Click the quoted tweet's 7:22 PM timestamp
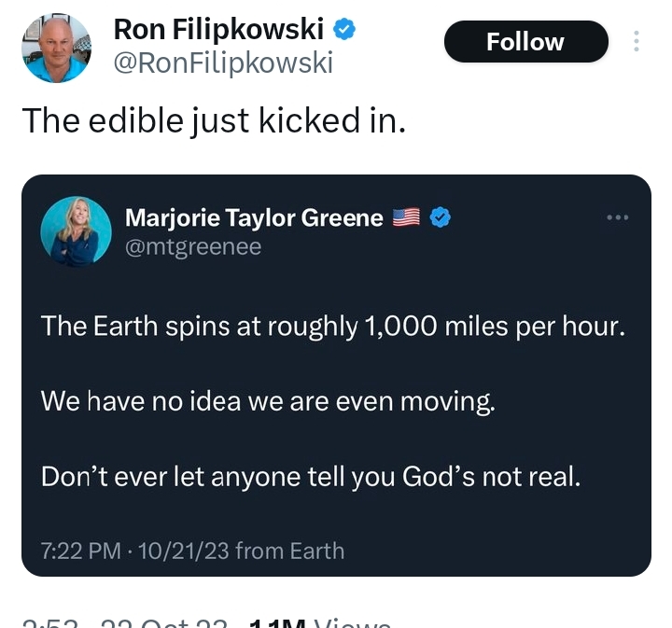672x628 pixels. tap(82, 551)
